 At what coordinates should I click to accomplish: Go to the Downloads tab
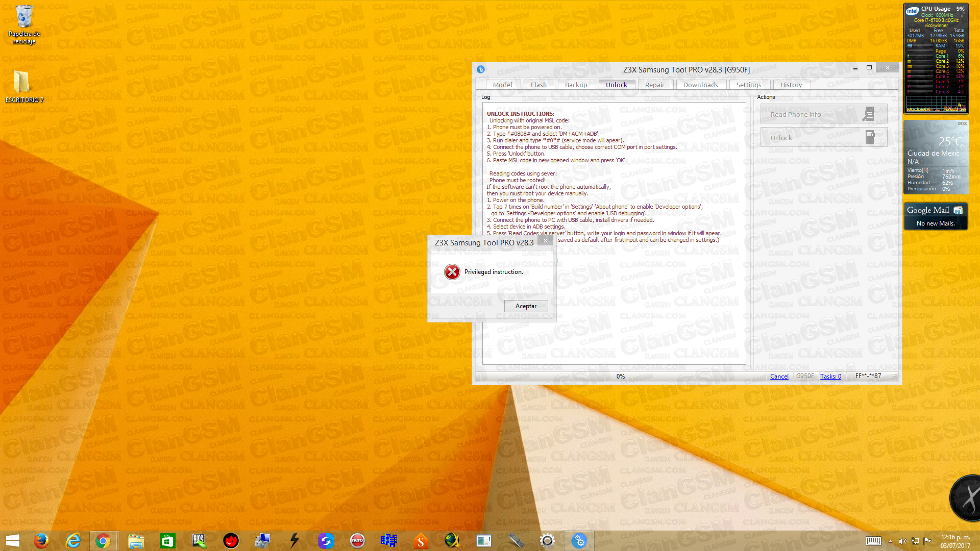[x=700, y=85]
